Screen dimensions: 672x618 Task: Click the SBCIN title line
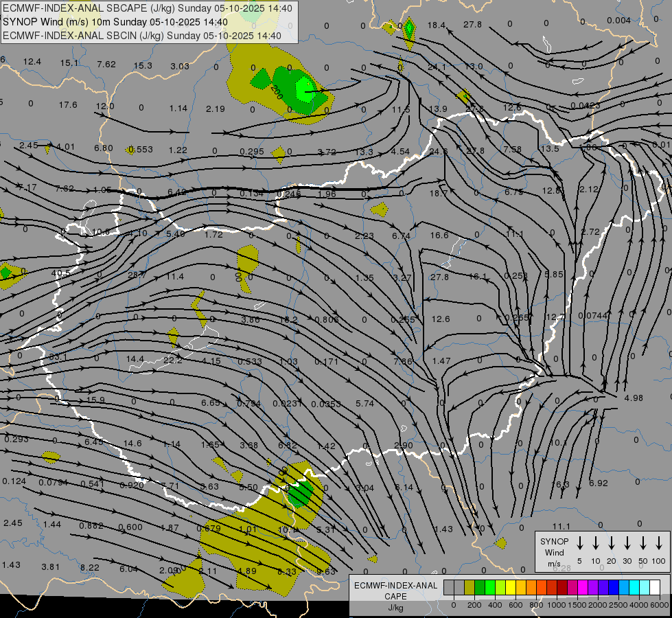[141, 35]
